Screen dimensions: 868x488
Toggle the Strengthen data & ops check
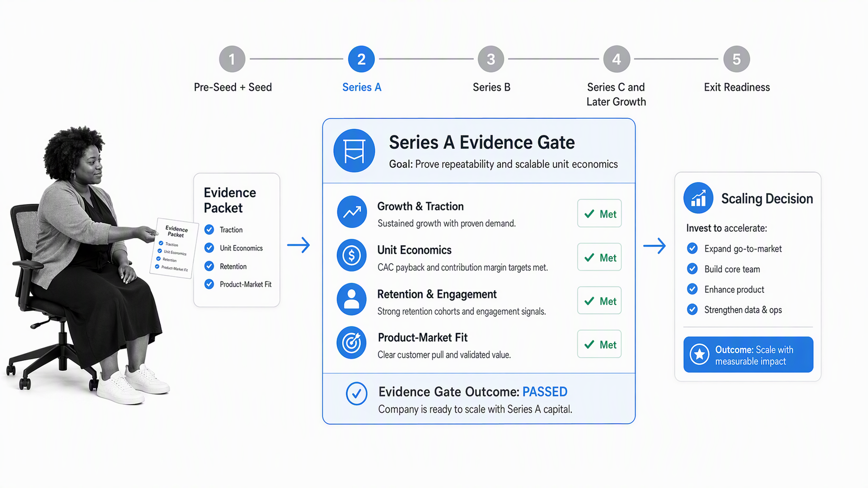tap(692, 310)
